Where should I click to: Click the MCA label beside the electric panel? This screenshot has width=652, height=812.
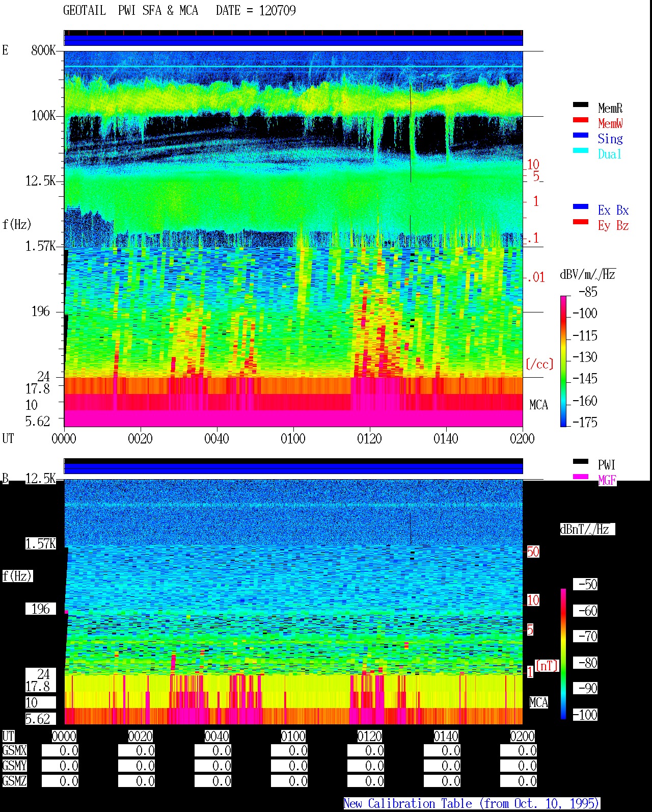point(538,405)
